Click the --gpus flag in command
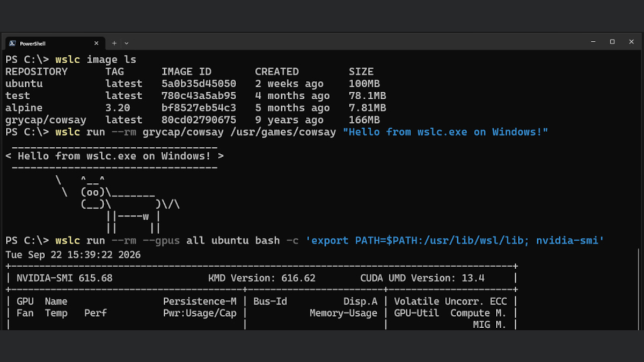The image size is (644, 362). point(160,240)
